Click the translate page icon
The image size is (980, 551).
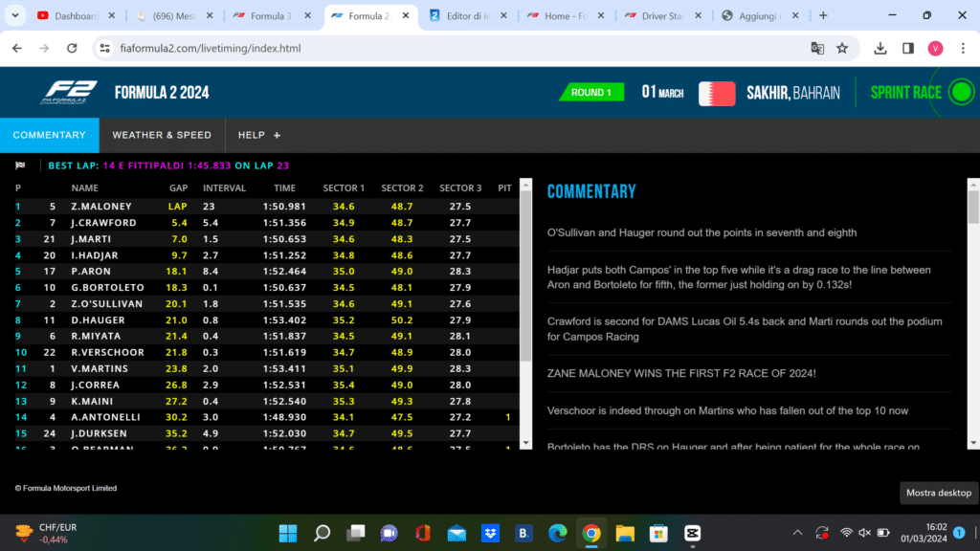pos(817,48)
